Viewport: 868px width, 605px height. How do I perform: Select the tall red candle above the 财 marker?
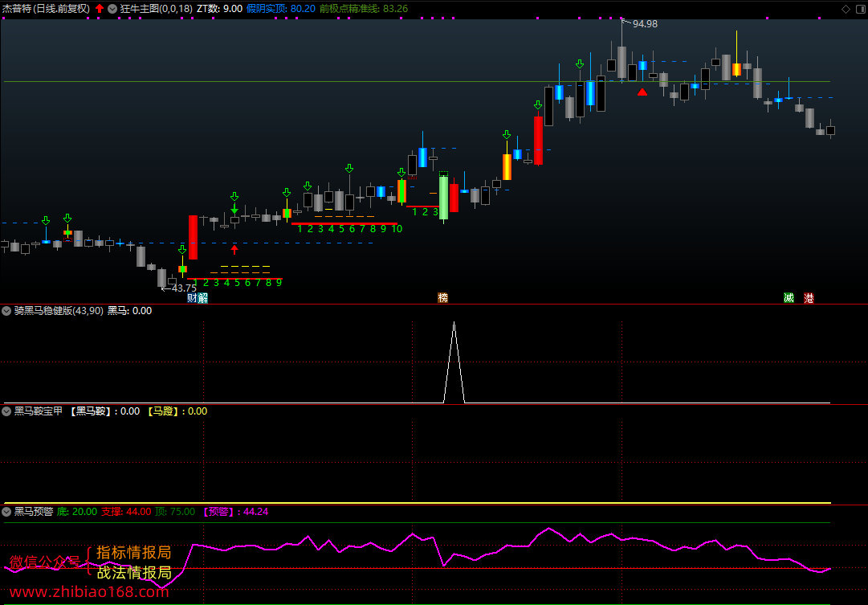194,237
